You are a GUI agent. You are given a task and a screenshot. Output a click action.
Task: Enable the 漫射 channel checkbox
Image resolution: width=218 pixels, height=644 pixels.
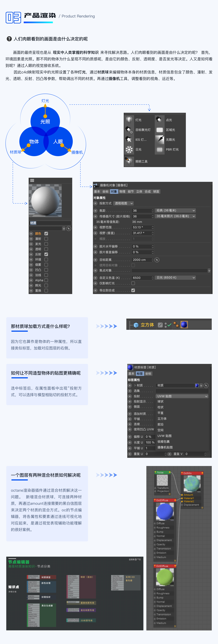[x=46, y=239]
